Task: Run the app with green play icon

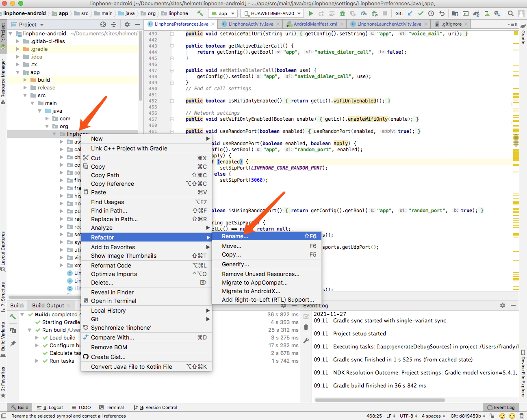Action: [x=311, y=13]
